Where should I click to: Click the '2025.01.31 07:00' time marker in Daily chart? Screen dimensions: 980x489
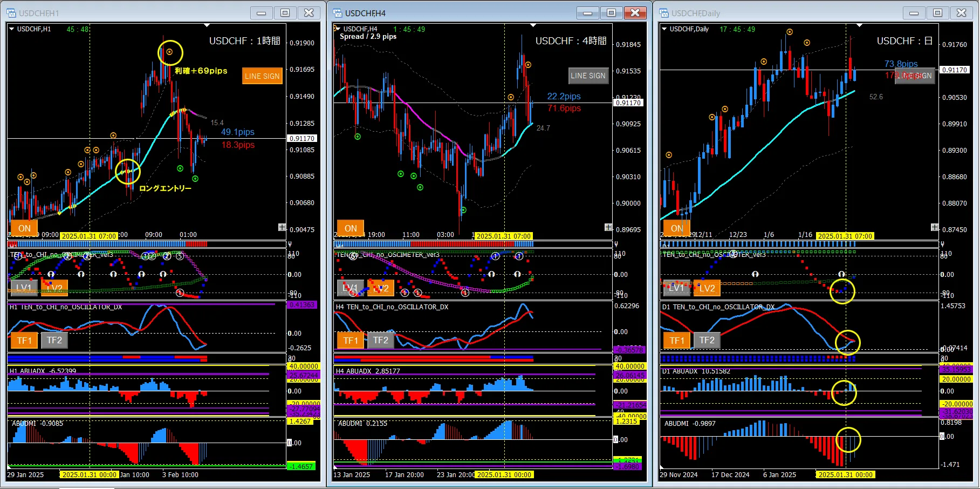click(845, 236)
